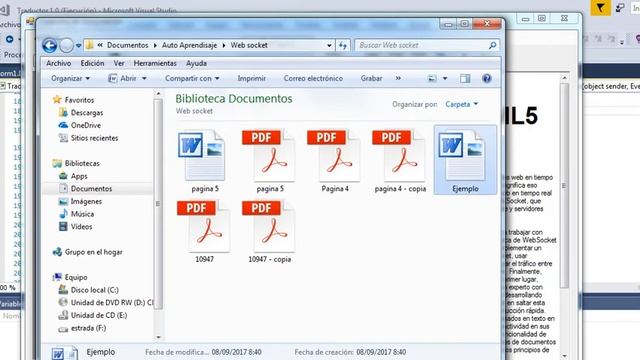Screen dimensions: 640x360
Task: Click the Fecha de creación value in details pane
Action: tap(381, 352)
